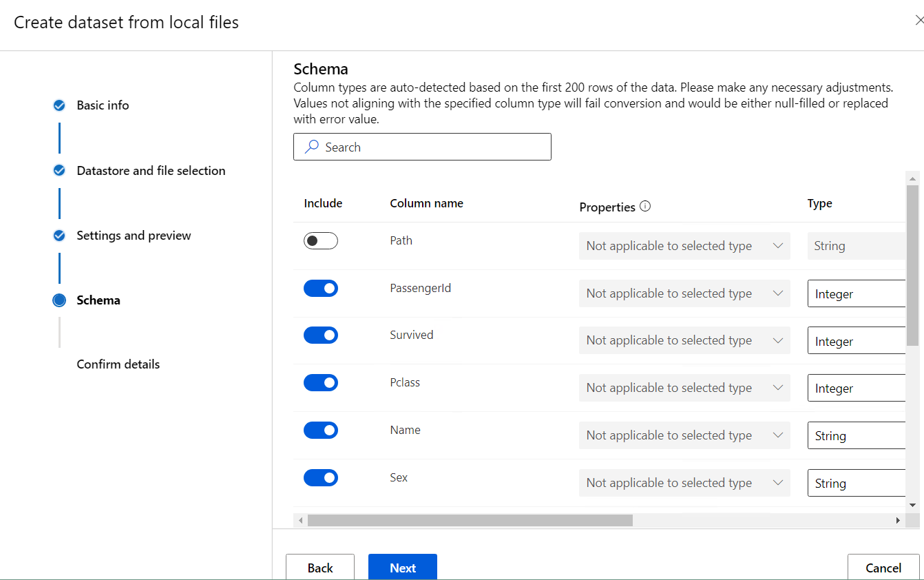924x580 pixels.
Task: Click the Datastore and file selection checkmark icon
Action: point(59,171)
